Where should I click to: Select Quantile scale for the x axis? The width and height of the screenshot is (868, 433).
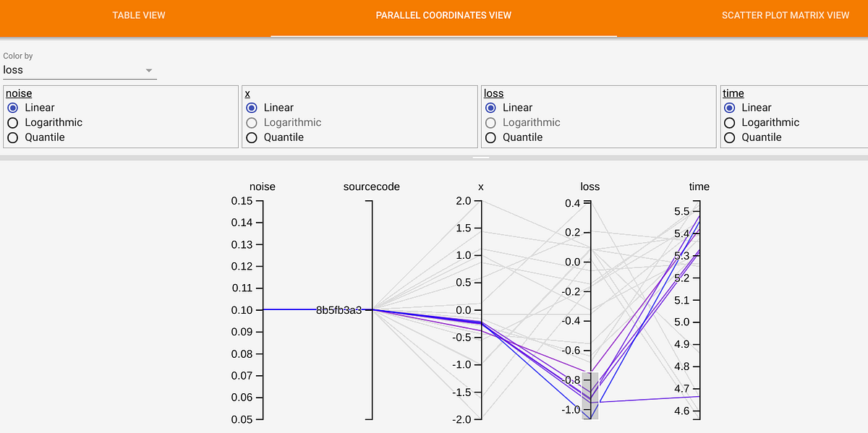coord(252,137)
